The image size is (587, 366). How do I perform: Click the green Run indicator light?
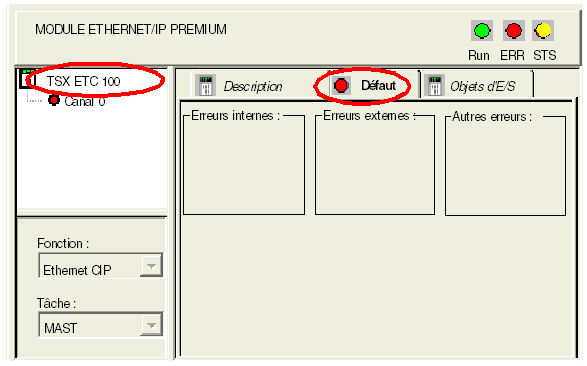coord(482,31)
